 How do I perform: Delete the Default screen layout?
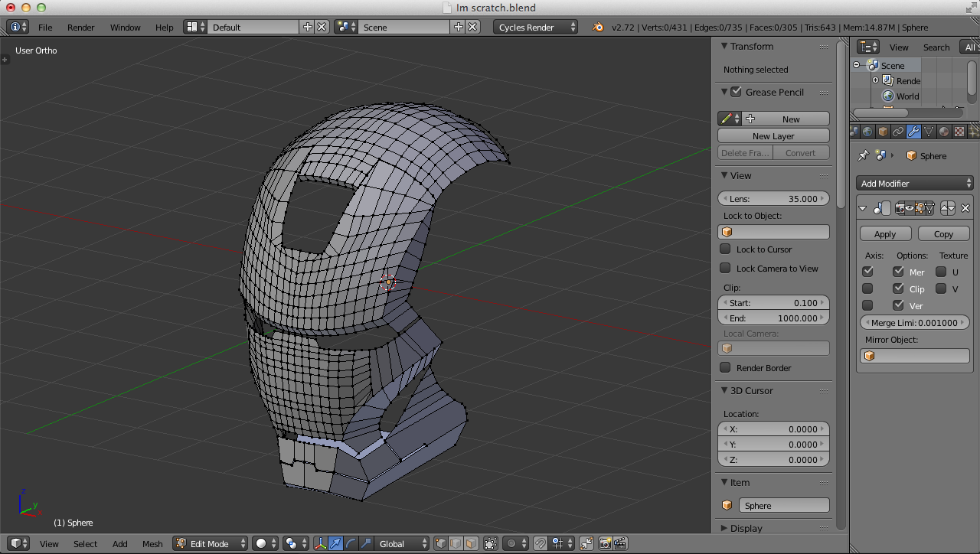(x=322, y=27)
